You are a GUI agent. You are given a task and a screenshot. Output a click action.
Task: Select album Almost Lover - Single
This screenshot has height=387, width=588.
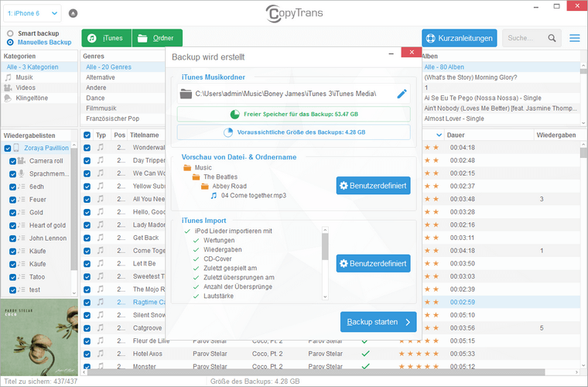point(453,118)
